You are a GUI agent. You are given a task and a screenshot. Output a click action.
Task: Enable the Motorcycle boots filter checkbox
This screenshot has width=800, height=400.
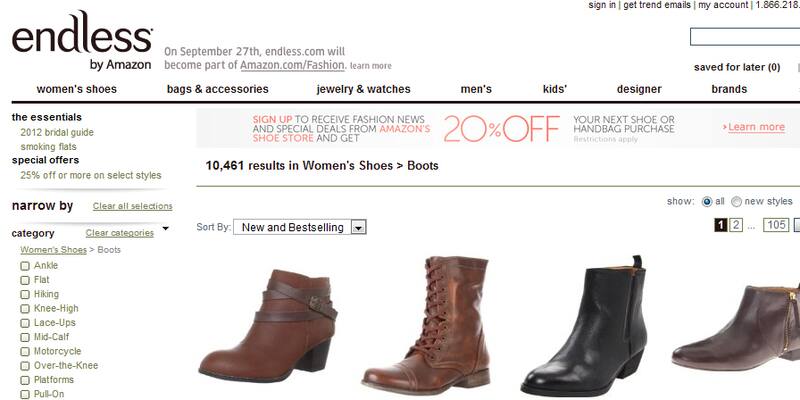[x=25, y=352]
